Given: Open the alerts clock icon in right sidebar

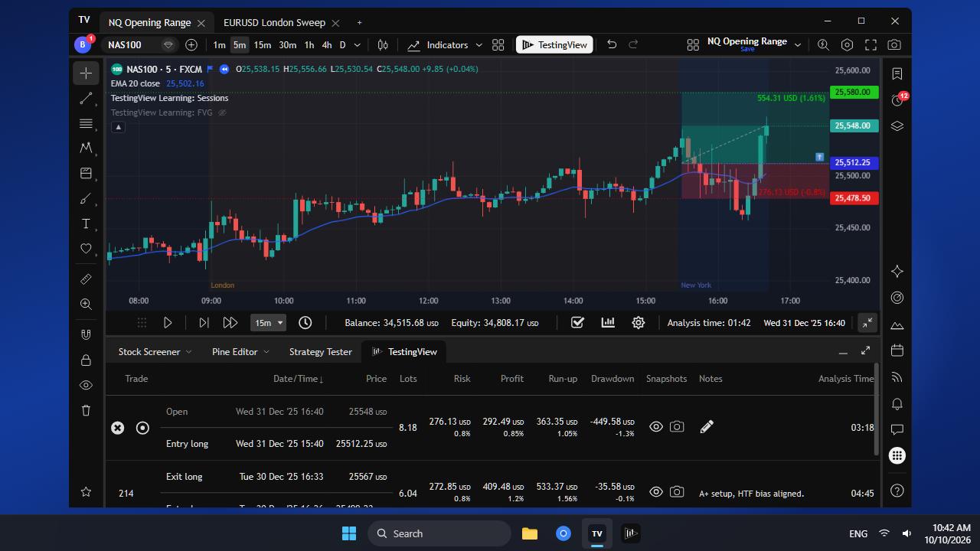Looking at the screenshot, I should [x=897, y=99].
